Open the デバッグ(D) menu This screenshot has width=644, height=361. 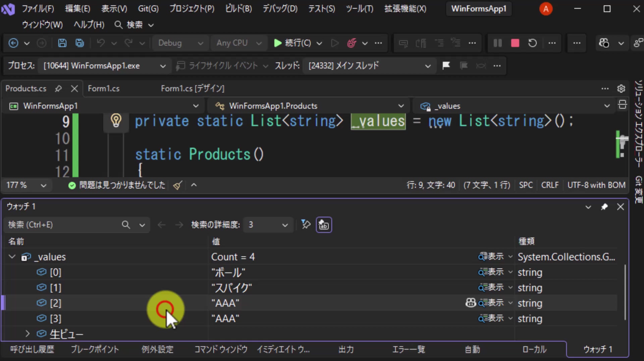280,9
